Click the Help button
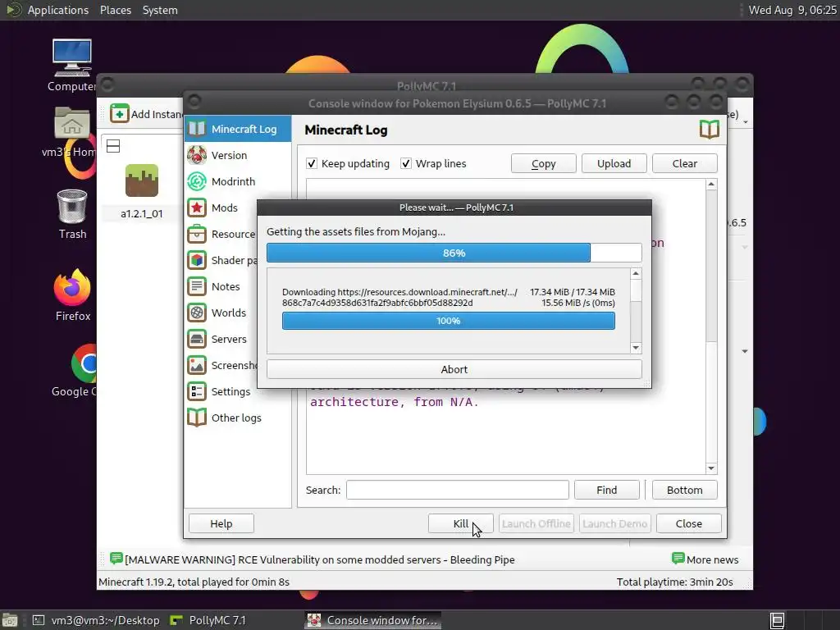Viewport: 840px width, 630px height. 221,523
